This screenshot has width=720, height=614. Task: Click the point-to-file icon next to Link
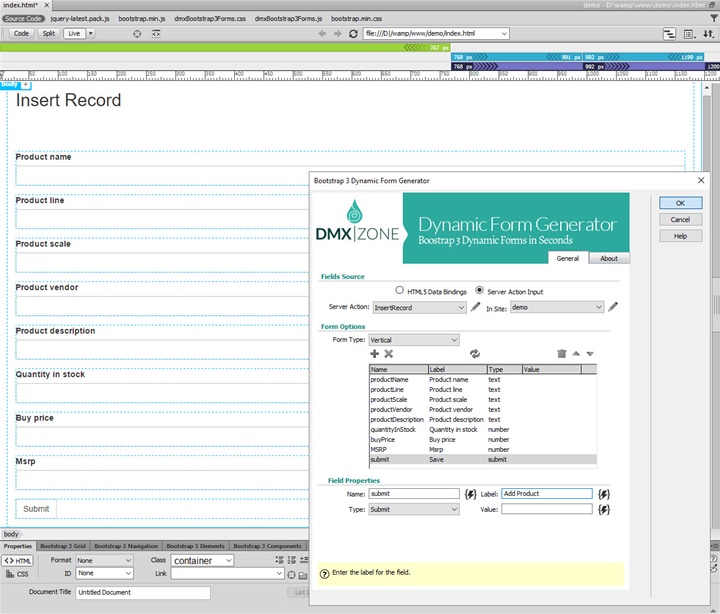pos(291,575)
